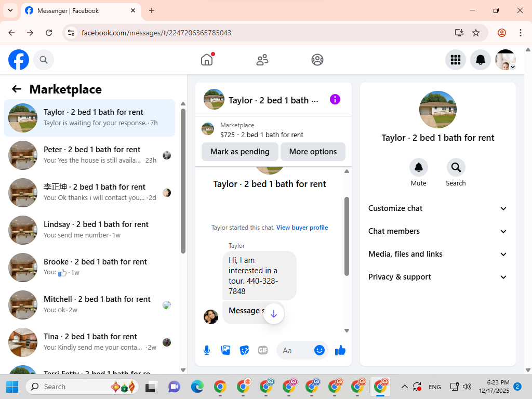The width and height of the screenshot is (532, 399).
Task: Mark the listing as pending
Action: coord(240,152)
